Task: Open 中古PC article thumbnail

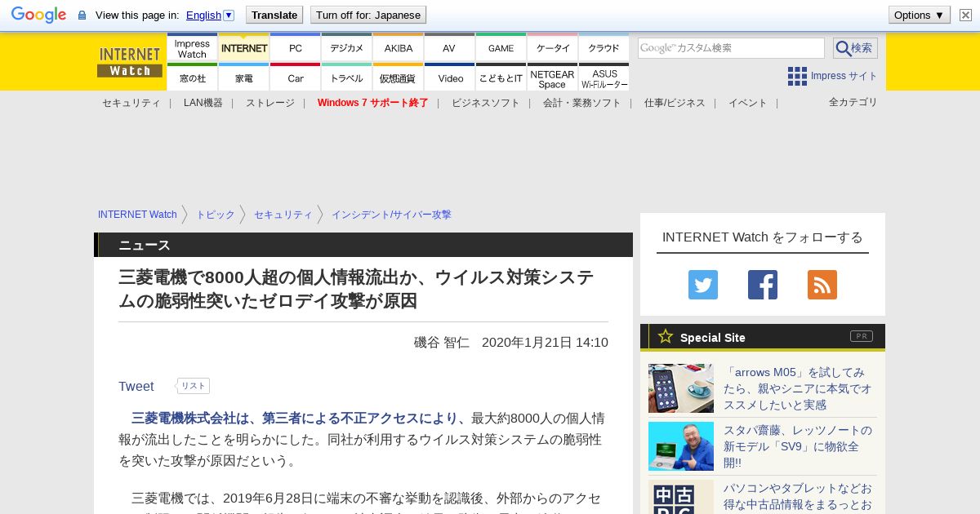Action: (x=681, y=497)
